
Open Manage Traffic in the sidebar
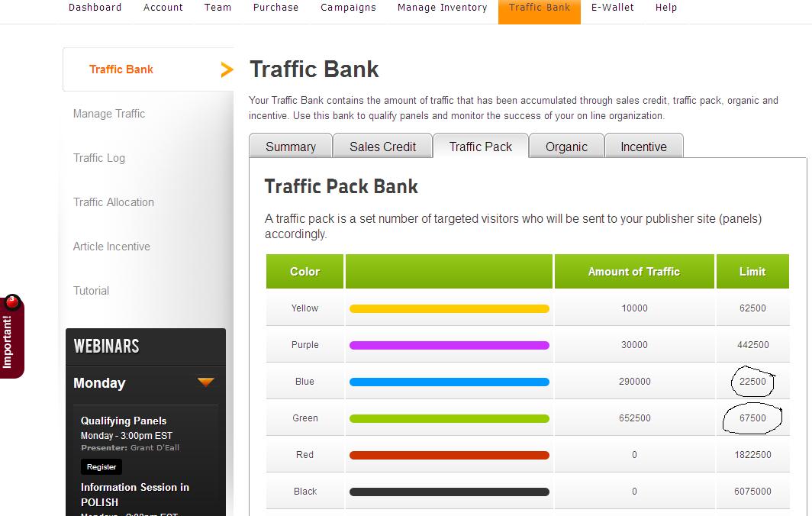click(108, 114)
